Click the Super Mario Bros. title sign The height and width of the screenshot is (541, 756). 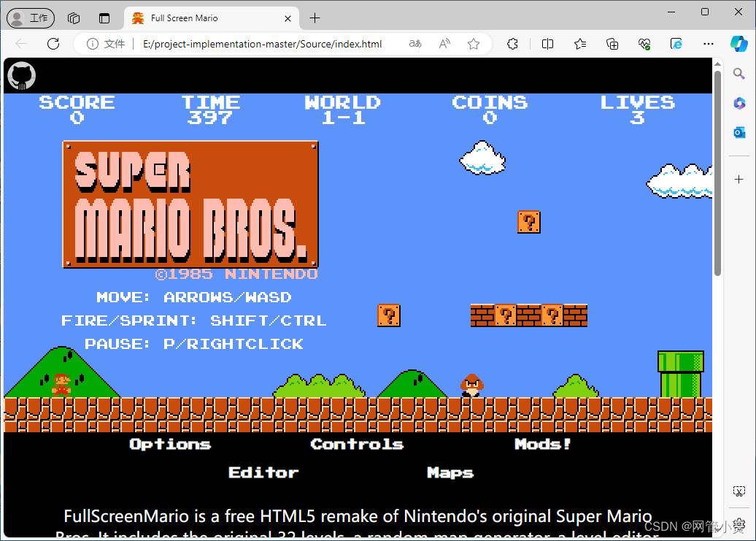point(190,204)
